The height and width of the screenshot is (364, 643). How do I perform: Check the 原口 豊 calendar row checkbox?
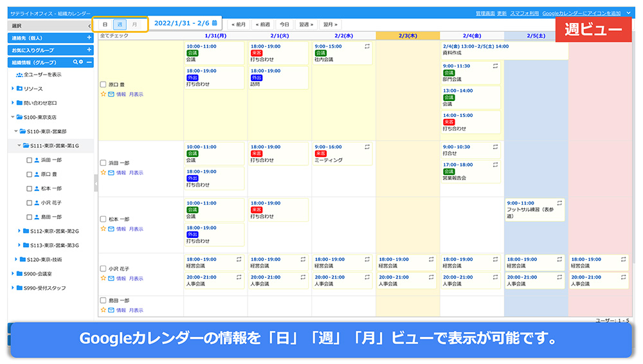click(104, 84)
